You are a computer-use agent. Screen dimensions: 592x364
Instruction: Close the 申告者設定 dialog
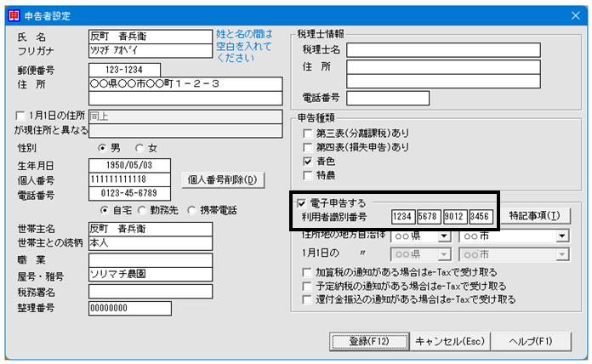click(x=575, y=16)
